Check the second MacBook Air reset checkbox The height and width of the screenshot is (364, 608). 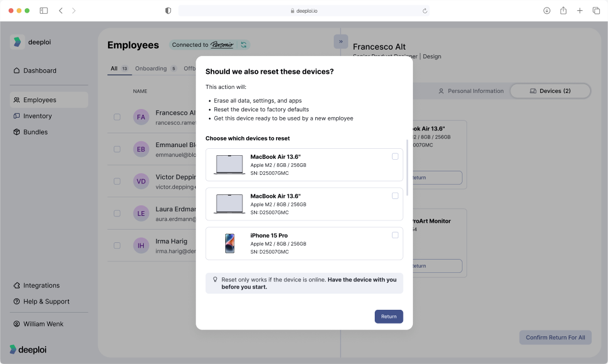pyautogui.click(x=395, y=196)
